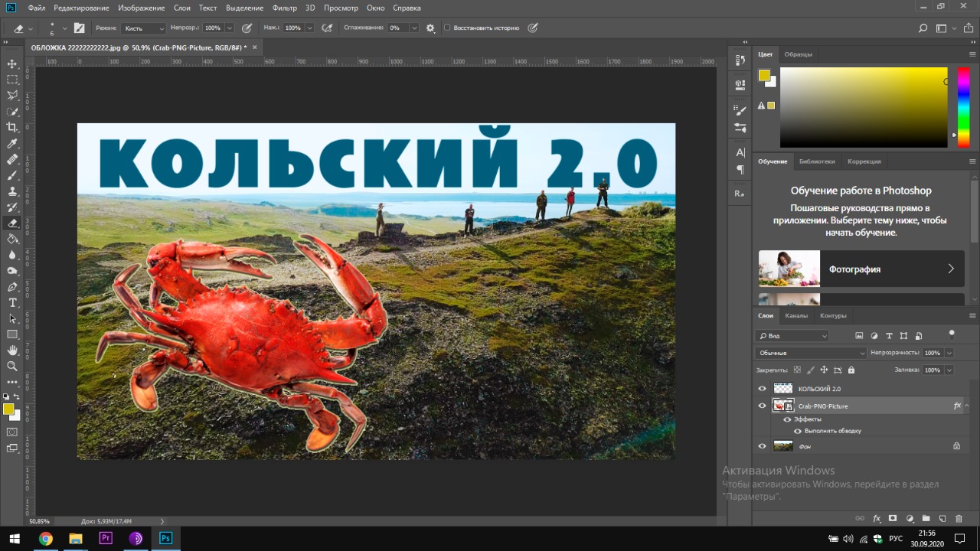Screen dimensions: 980x551
Task: Open Premiere Pro from the taskbar
Action: pyautogui.click(x=106, y=538)
